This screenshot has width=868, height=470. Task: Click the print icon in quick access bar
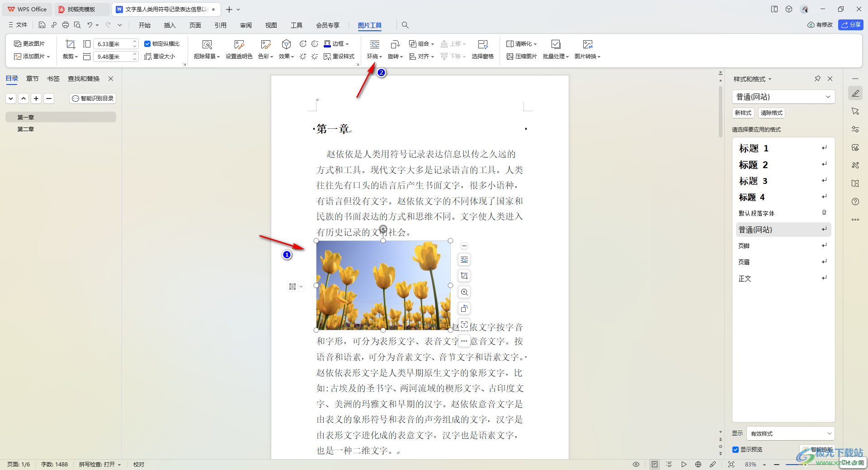pos(66,25)
